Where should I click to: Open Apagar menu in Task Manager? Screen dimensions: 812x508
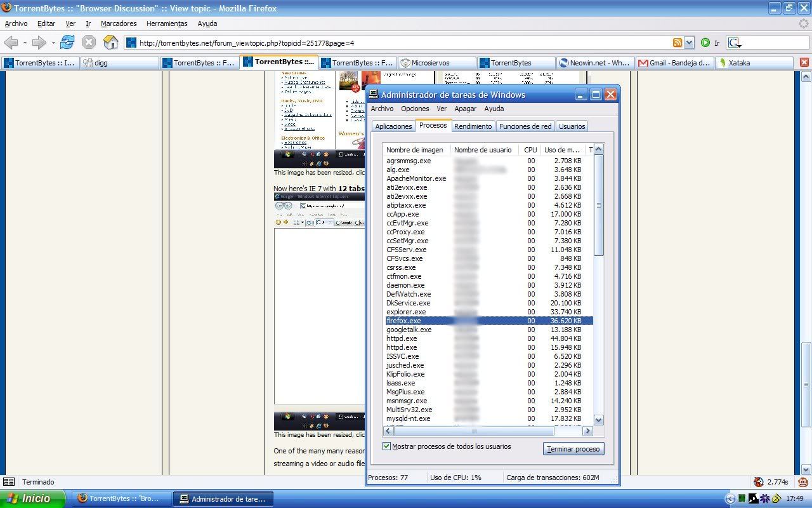465,109
